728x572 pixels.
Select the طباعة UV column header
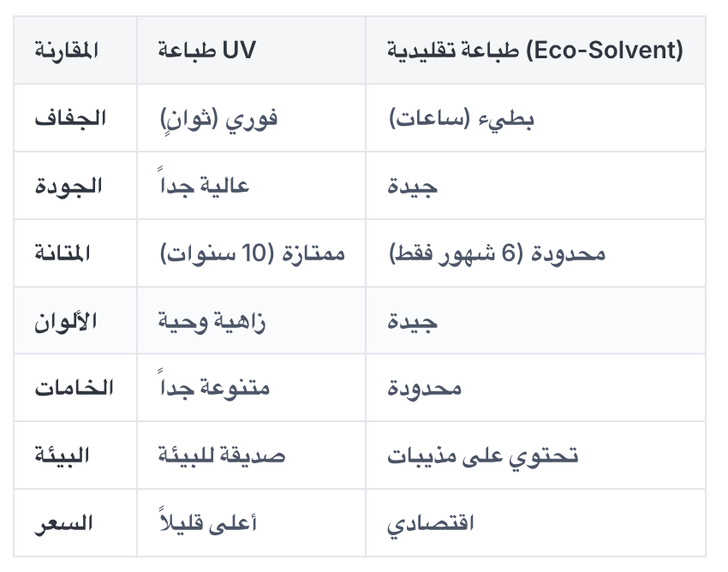tap(206, 51)
